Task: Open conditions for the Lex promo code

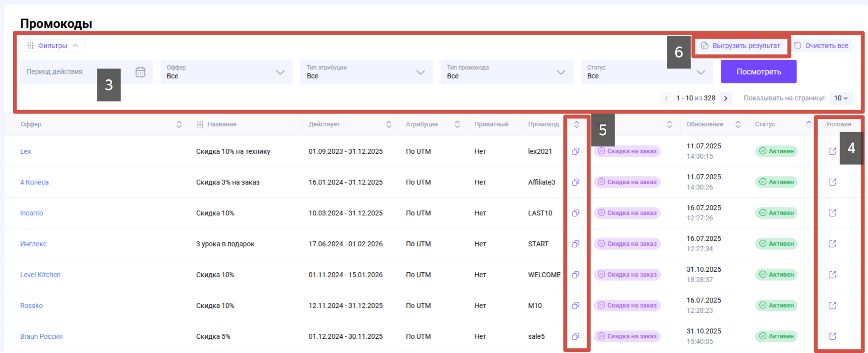Action: 832,151
